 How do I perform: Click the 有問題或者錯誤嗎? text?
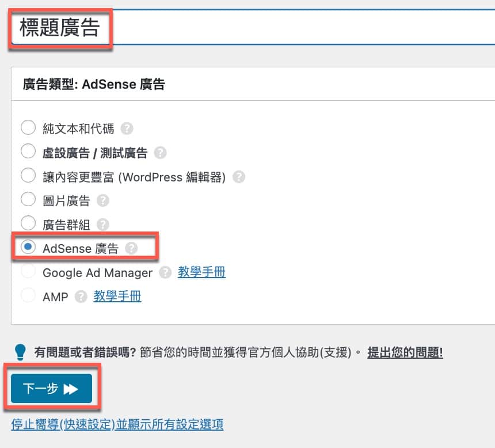tap(85, 352)
